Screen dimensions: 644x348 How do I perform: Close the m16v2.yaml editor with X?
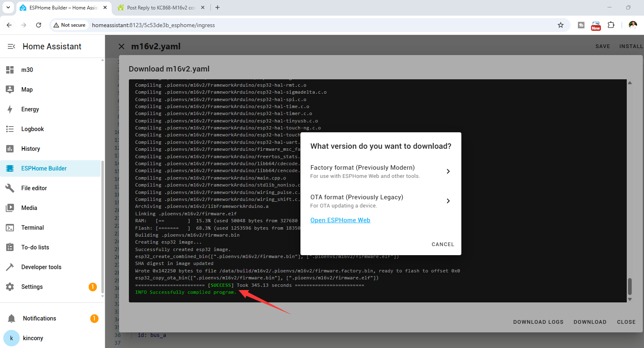point(121,46)
